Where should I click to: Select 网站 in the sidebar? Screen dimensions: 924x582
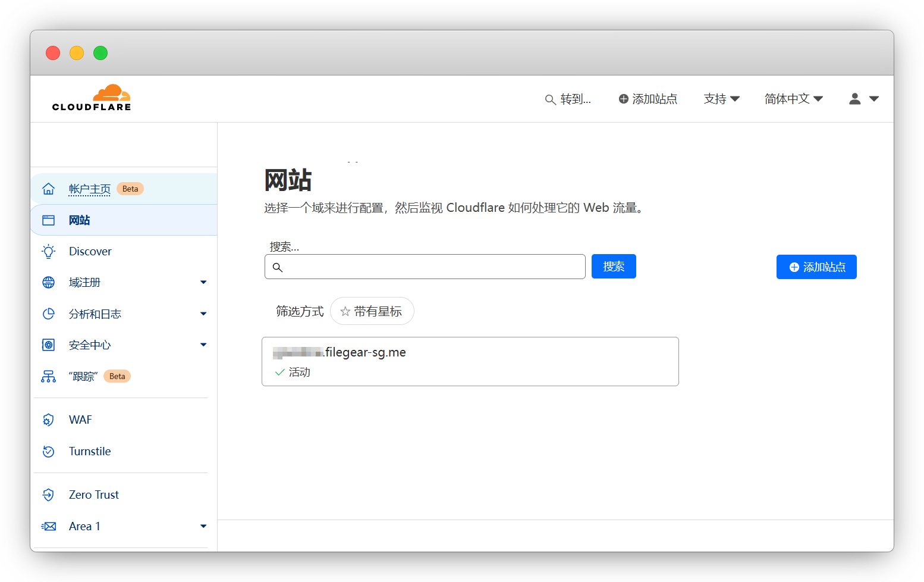pos(79,220)
